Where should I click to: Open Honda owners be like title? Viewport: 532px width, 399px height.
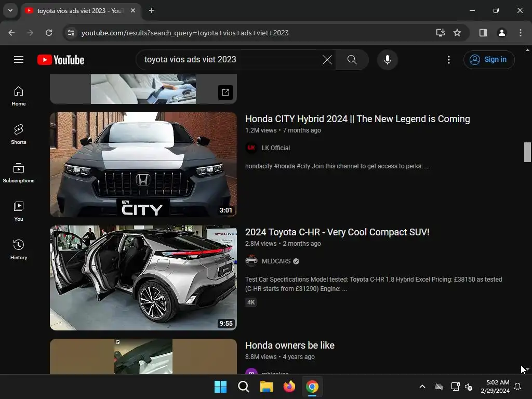pyautogui.click(x=290, y=345)
